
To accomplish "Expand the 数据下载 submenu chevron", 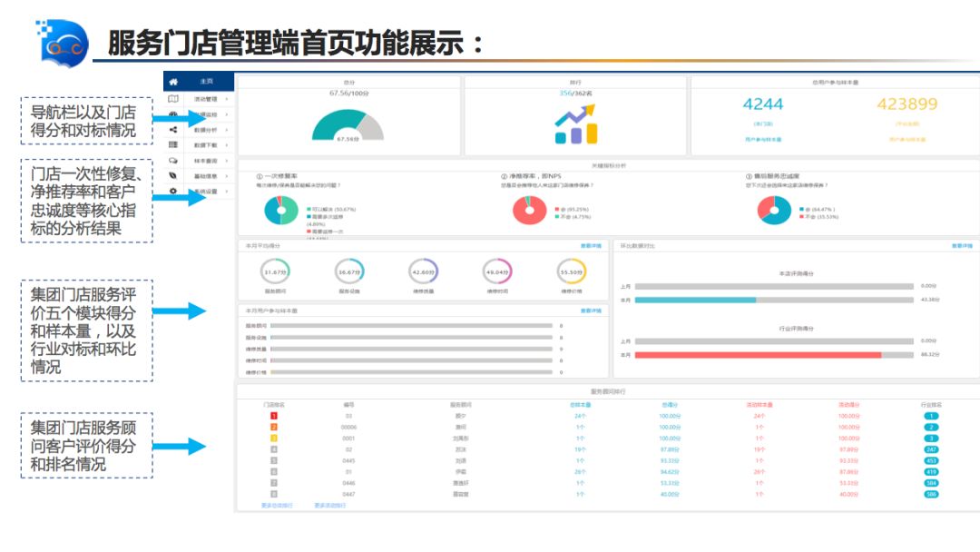I will pos(226,145).
